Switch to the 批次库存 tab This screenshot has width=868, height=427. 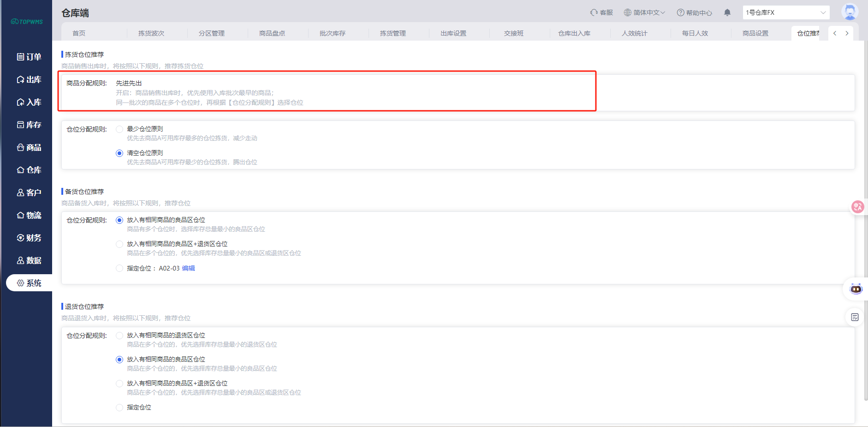tap(332, 33)
